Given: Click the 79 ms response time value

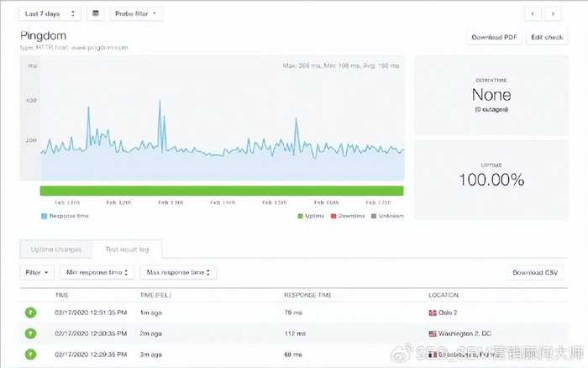Looking at the screenshot, I should (x=293, y=313).
